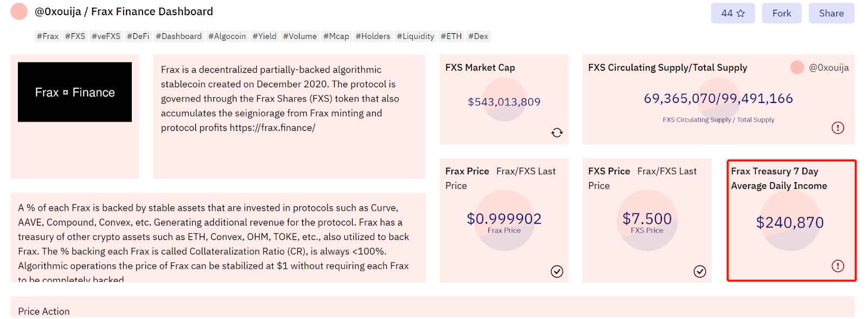Image resolution: width=868 pixels, height=319 pixels.
Task: Select the #veFXS tag
Action: click(106, 36)
